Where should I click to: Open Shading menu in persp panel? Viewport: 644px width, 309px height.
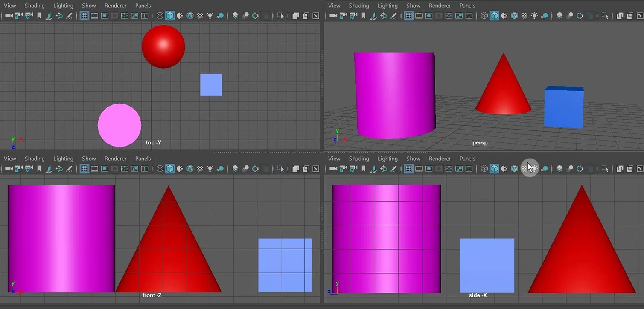click(x=359, y=6)
